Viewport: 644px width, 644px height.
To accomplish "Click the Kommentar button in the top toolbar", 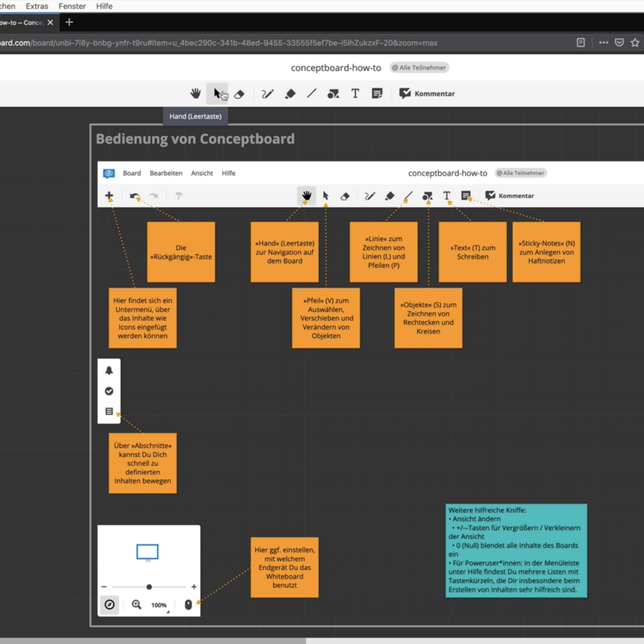I will pyautogui.click(x=427, y=93).
